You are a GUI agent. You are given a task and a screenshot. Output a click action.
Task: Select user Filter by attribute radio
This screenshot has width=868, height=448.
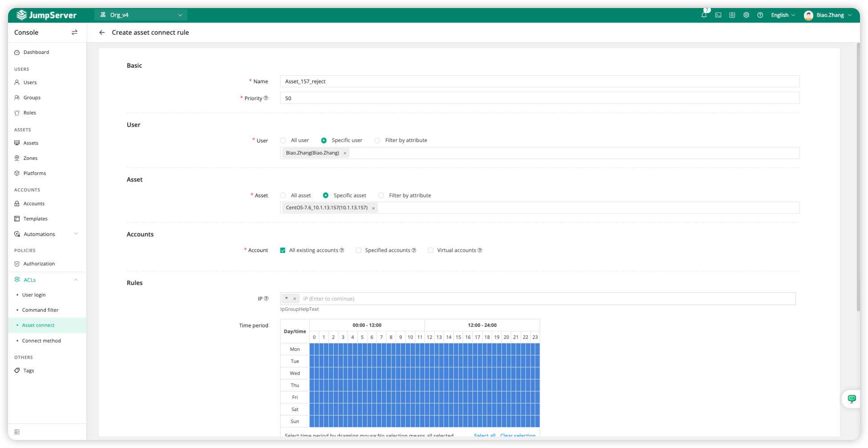[377, 140]
